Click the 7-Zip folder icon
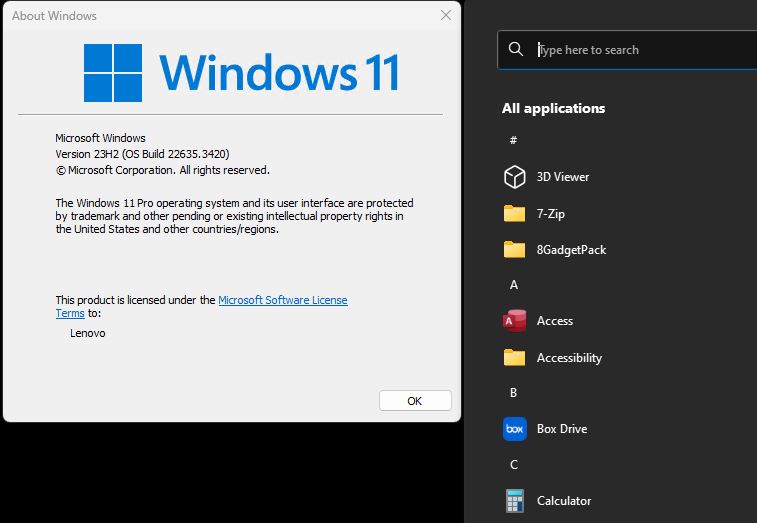This screenshot has width=757, height=523. click(514, 213)
